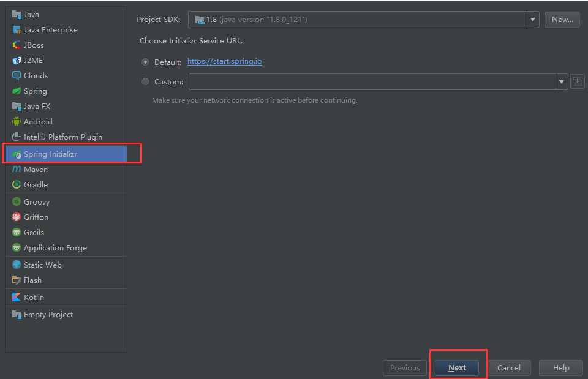This screenshot has width=588, height=379.
Task: Click the 'Clouds' list entry text
Action: point(36,76)
